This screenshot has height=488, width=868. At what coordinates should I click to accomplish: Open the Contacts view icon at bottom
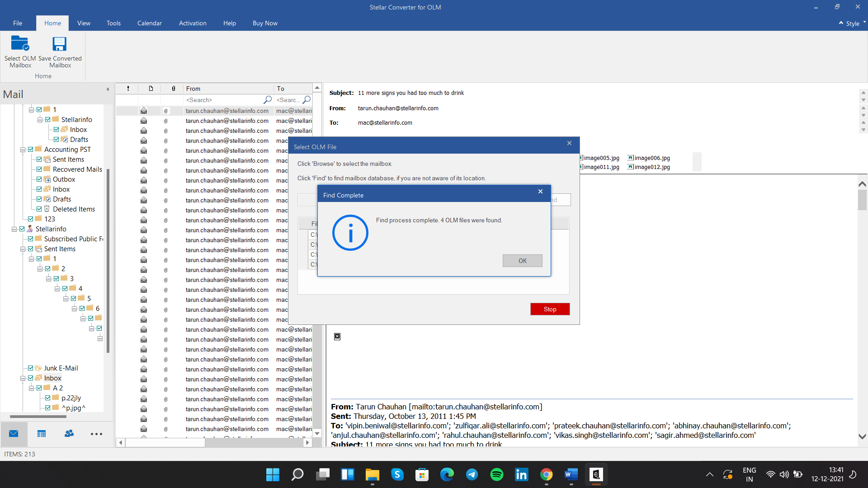coord(69,434)
